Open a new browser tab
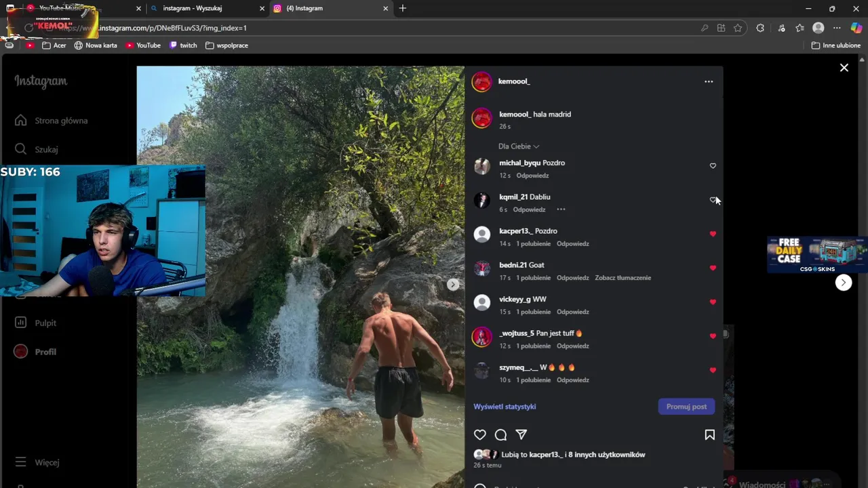The height and width of the screenshot is (488, 868). [x=403, y=8]
